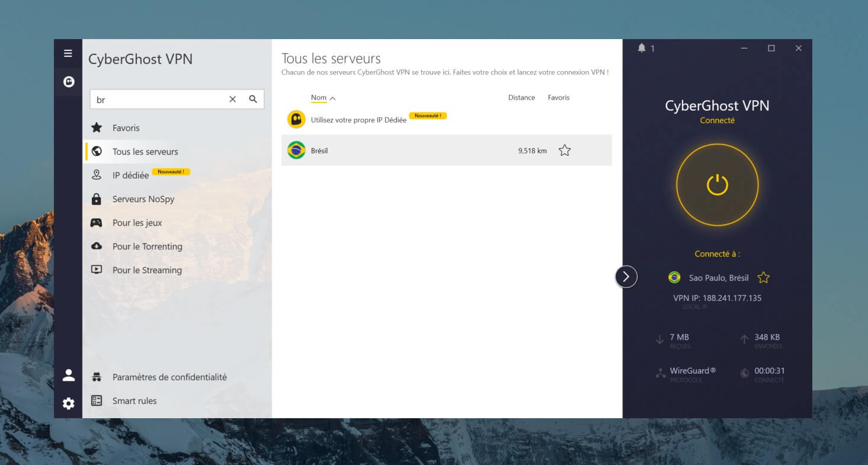Viewport: 868px width, 465px height.
Task: Click the Serveurs NoSpy padlock icon
Action: 97,199
